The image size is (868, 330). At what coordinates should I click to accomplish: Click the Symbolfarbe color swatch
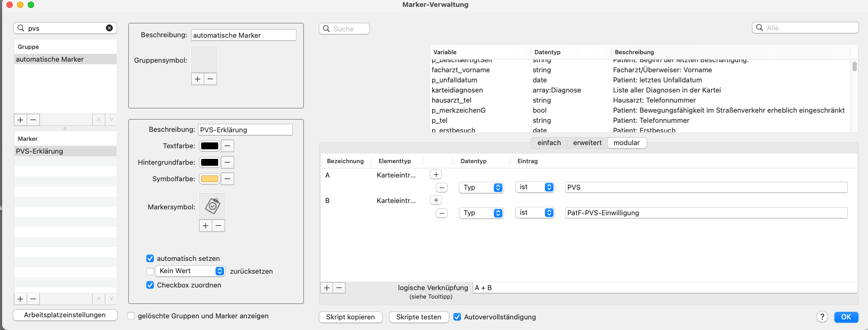click(210, 179)
